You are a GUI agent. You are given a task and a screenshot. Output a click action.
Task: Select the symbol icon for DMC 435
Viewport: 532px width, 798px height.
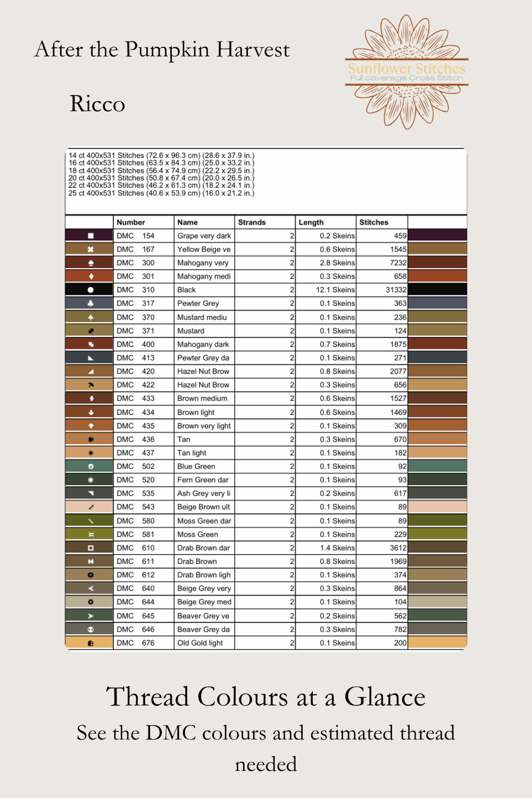(x=90, y=426)
